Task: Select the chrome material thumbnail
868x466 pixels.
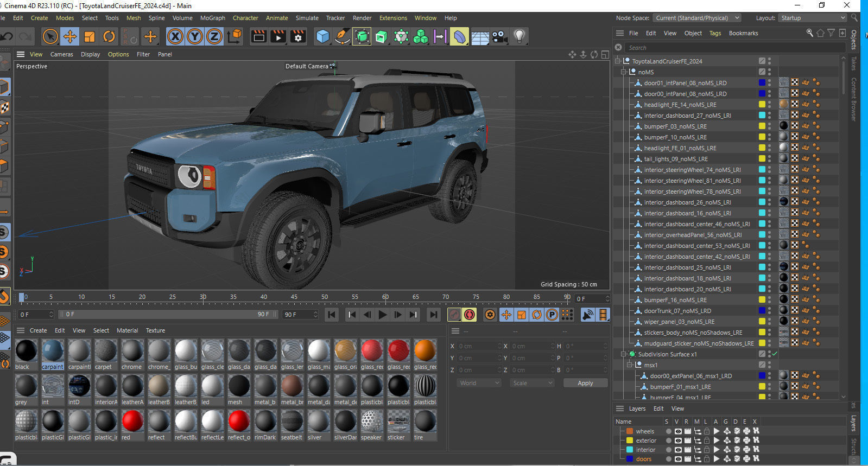Action: pyautogui.click(x=132, y=350)
